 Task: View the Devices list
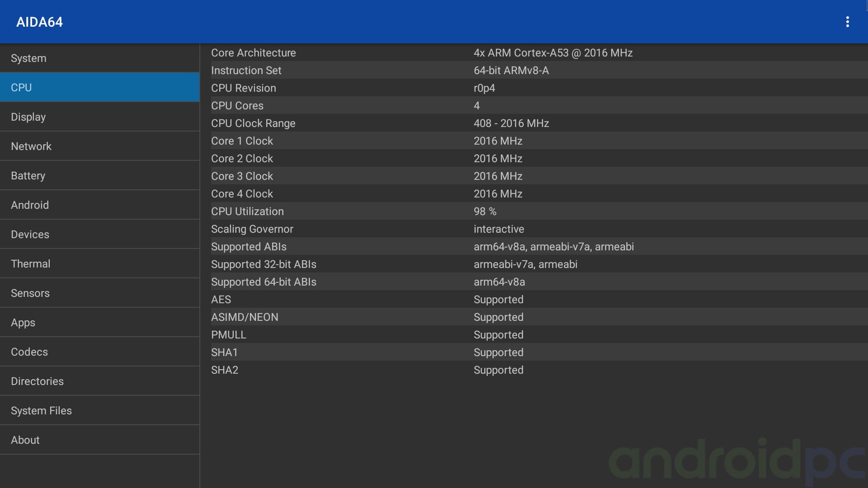[99, 235]
